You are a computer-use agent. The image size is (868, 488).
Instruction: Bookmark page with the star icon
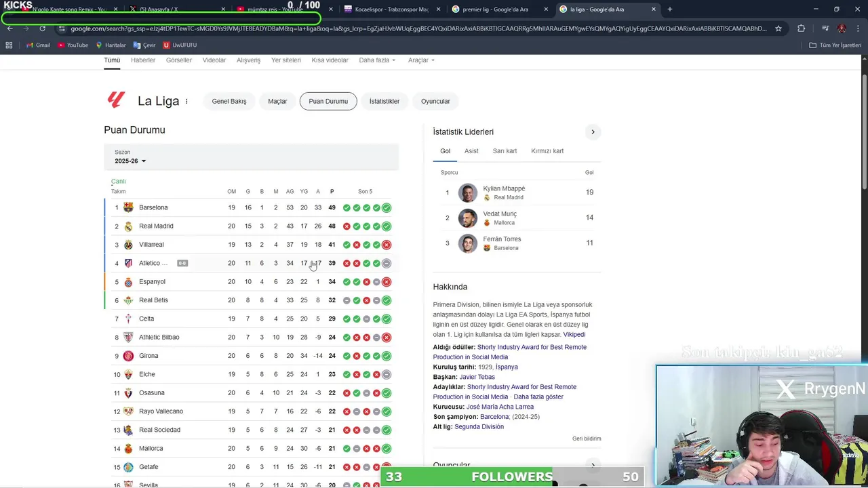778,28
